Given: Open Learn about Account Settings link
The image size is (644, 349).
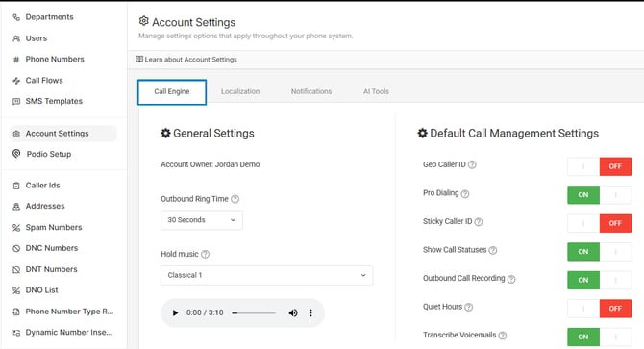Looking at the screenshot, I should [186, 59].
